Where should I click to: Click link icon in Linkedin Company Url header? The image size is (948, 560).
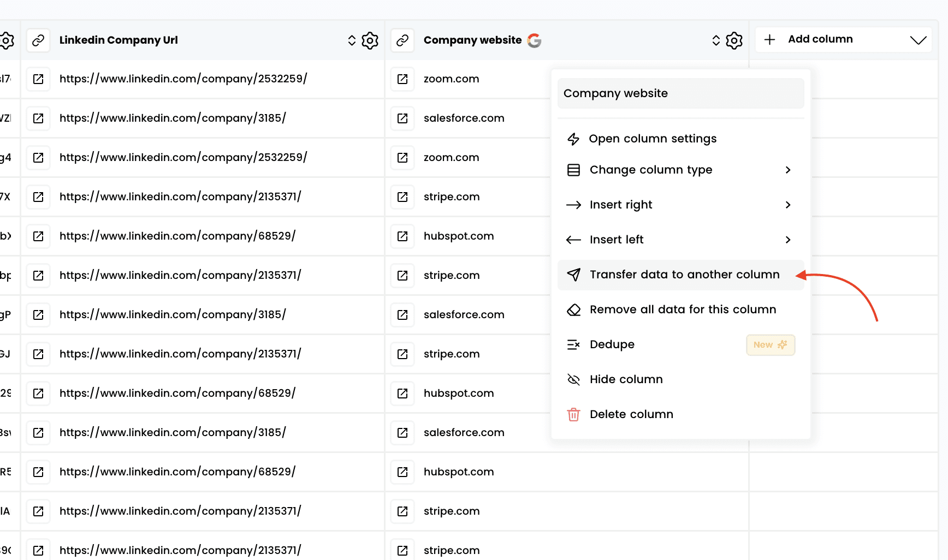click(38, 40)
